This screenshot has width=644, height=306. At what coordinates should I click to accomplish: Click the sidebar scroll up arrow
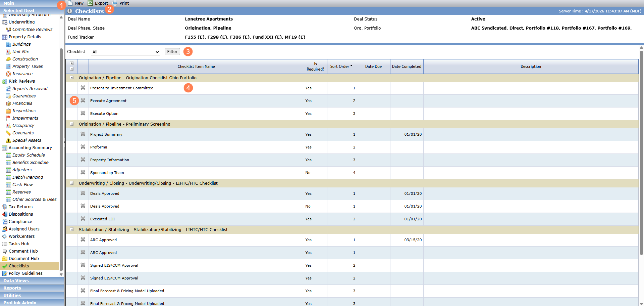click(61, 17)
